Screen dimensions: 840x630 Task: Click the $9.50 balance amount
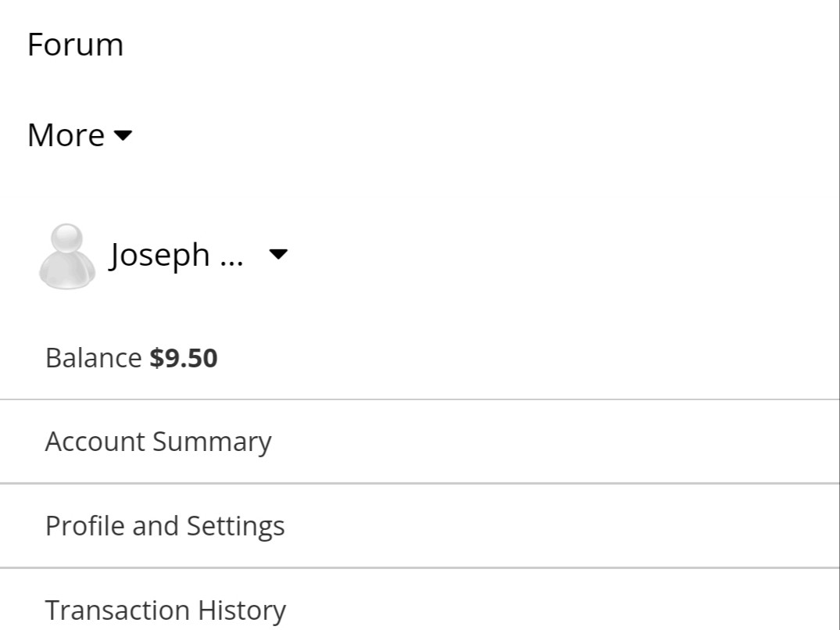(x=184, y=358)
